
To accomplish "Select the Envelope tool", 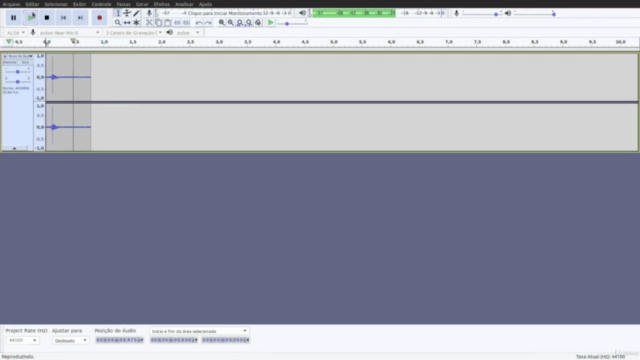I will point(127,13).
